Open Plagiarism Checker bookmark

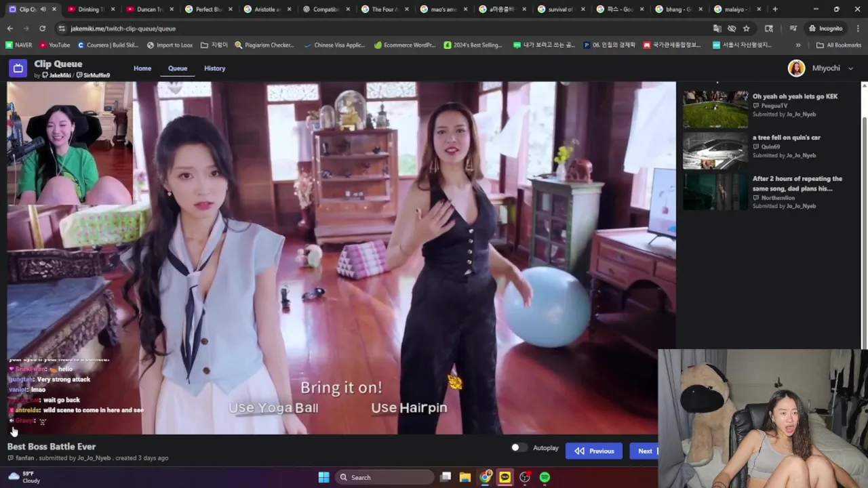click(x=264, y=45)
